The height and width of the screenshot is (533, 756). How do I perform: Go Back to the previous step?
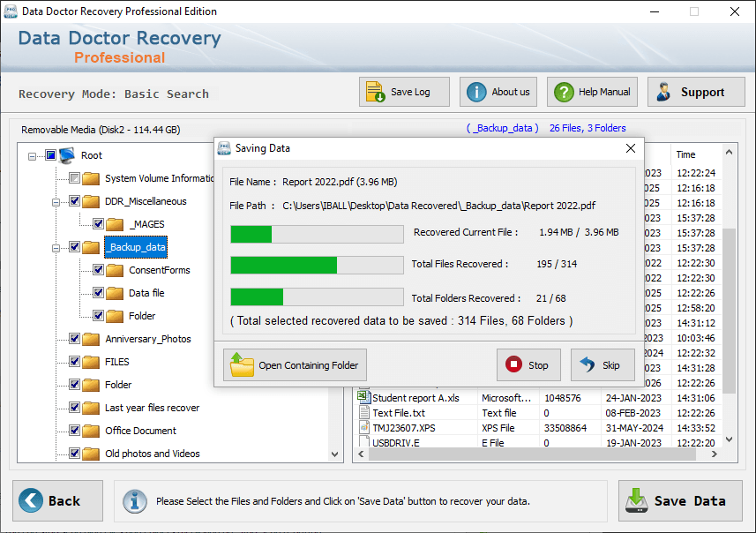coord(58,500)
